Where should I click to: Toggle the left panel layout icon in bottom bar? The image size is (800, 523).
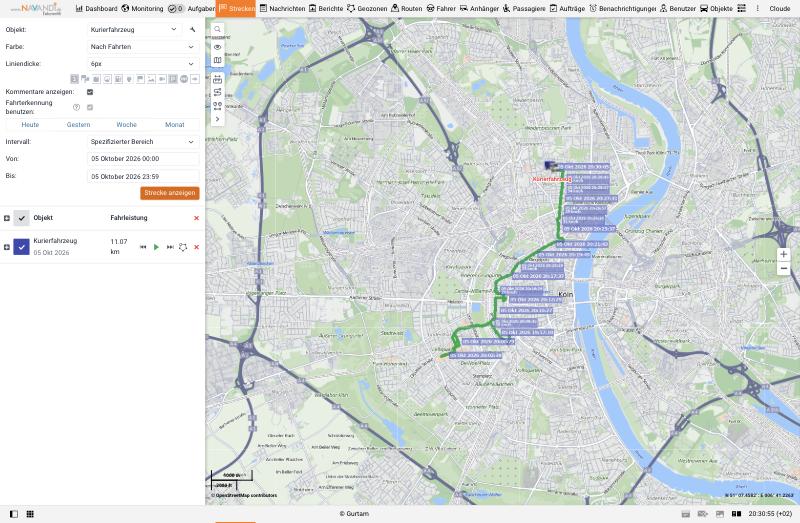14,514
